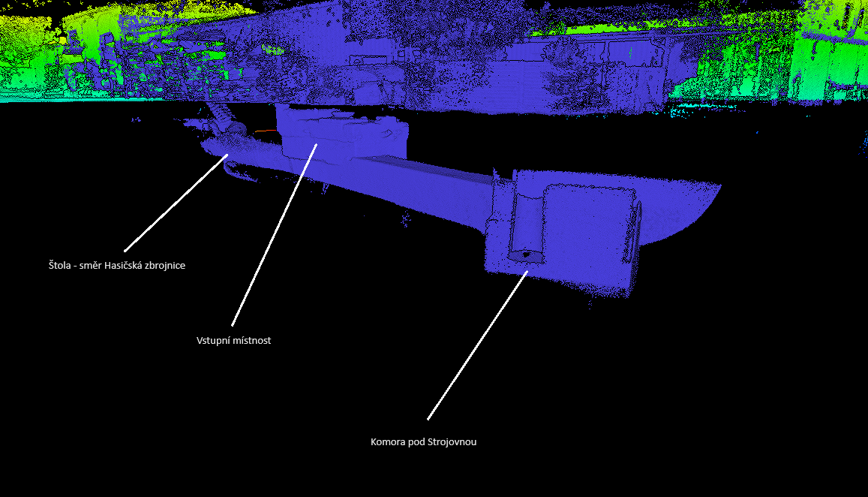Click the label "Komora pod Strojovnou"
Screen dimensions: 868x497
[423, 442]
